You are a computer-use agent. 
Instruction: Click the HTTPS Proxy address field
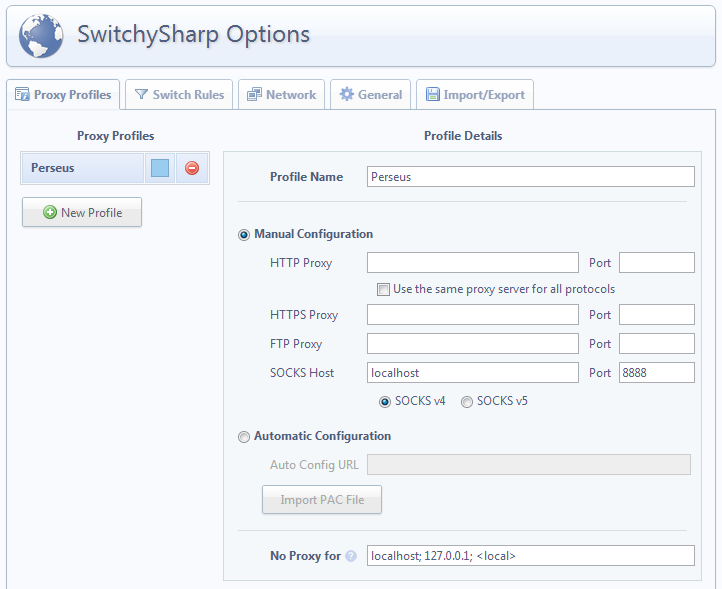(472, 315)
